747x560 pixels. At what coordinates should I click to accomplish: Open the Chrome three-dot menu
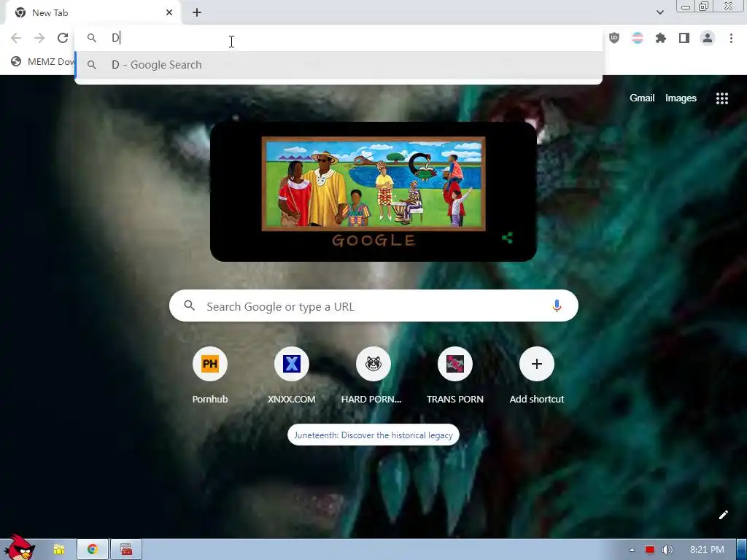731,38
